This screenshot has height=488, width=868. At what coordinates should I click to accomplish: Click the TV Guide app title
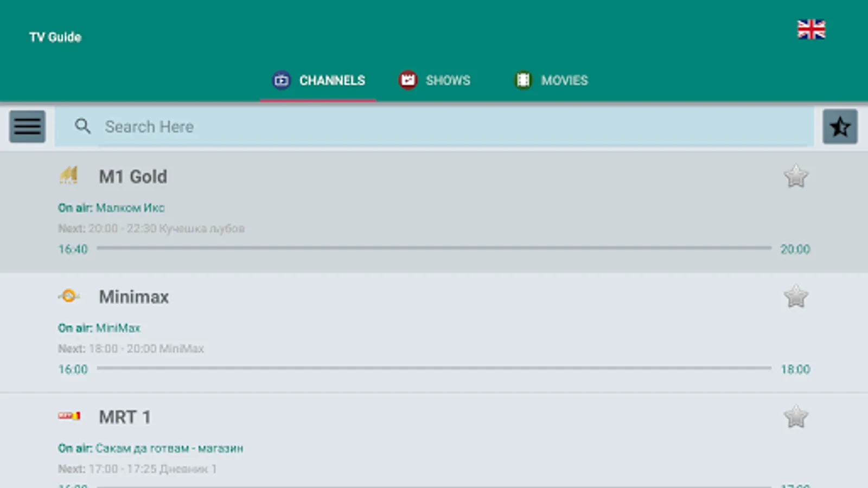(x=55, y=37)
